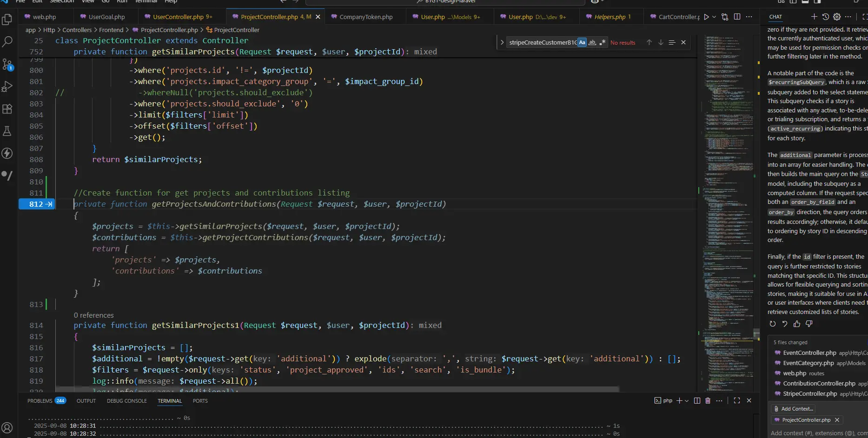
Task: Split the editor to the right
Action: point(737,17)
